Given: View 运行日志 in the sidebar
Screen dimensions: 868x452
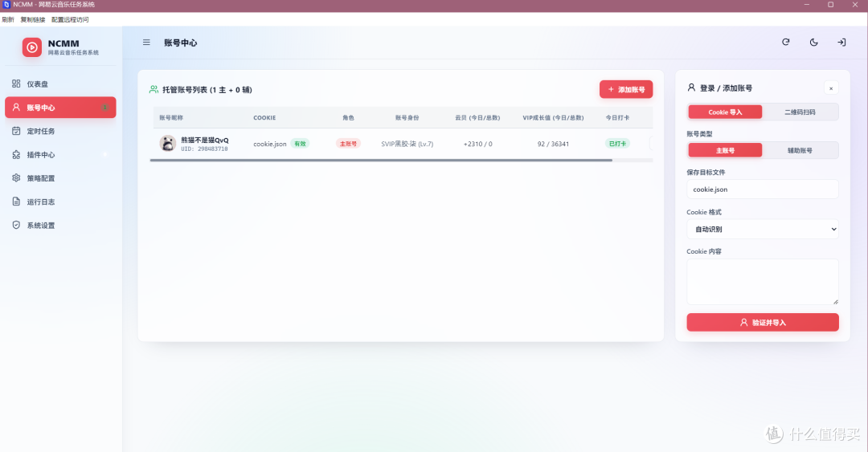Looking at the screenshot, I should click(60, 202).
